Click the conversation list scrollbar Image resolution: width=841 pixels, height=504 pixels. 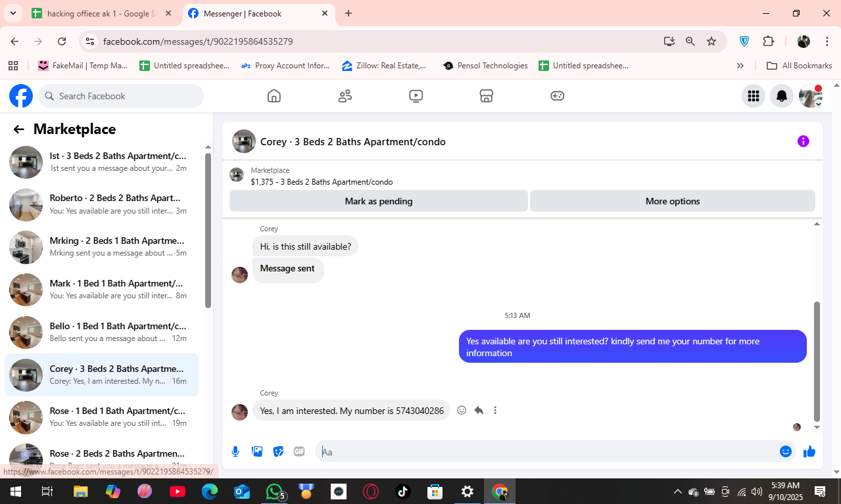(208, 230)
